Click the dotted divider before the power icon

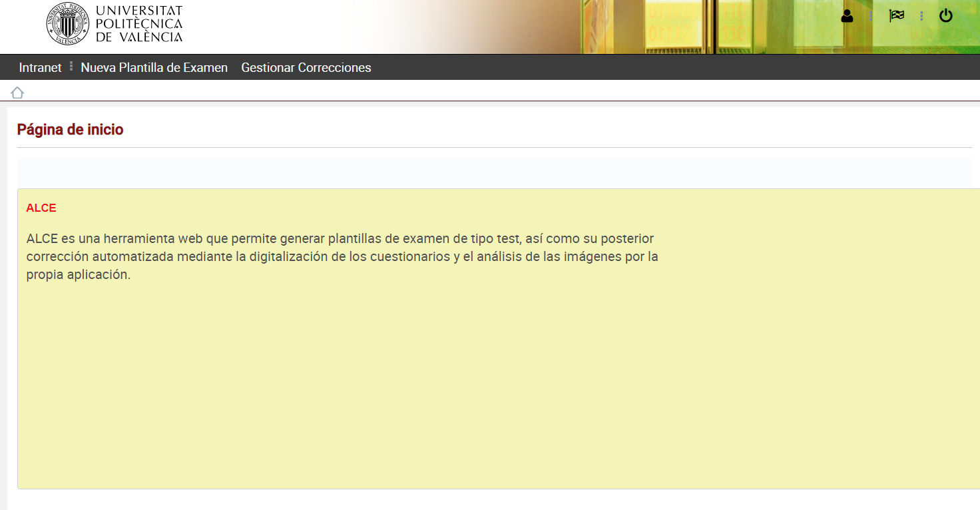point(921,16)
